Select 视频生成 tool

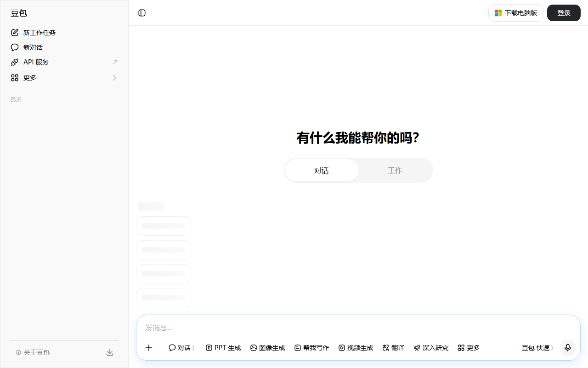(x=356, y=348)
